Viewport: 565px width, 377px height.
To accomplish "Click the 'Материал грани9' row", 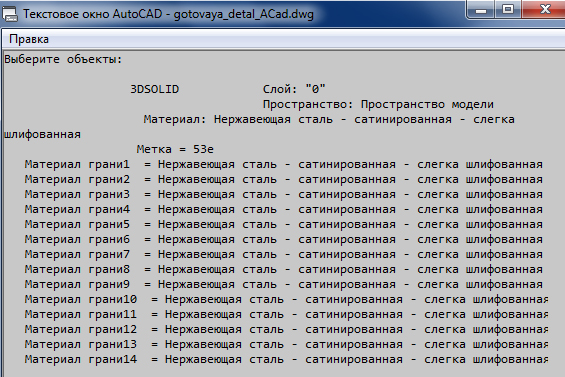I will pyautogui.click(x=284, y=285).
